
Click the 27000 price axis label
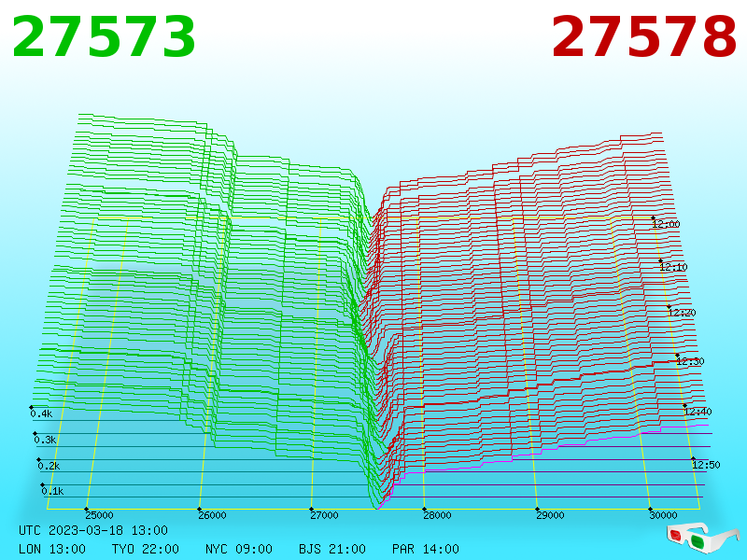(x=324, y=515)
